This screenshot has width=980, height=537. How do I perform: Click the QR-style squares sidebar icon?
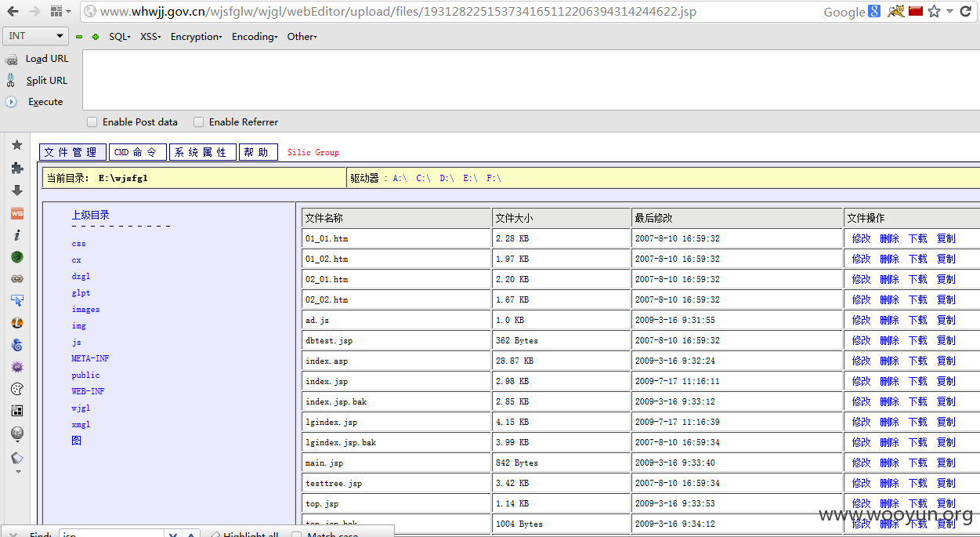(16, 411)
